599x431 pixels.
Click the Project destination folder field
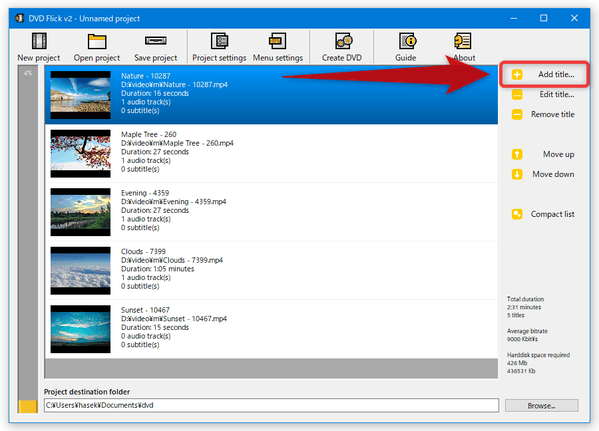271,405
